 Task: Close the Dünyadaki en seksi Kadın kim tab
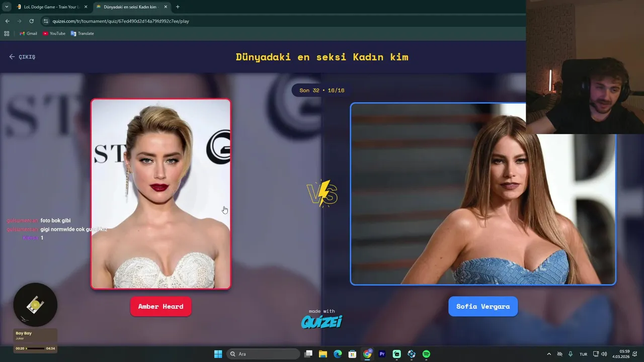tap(166, 7)
